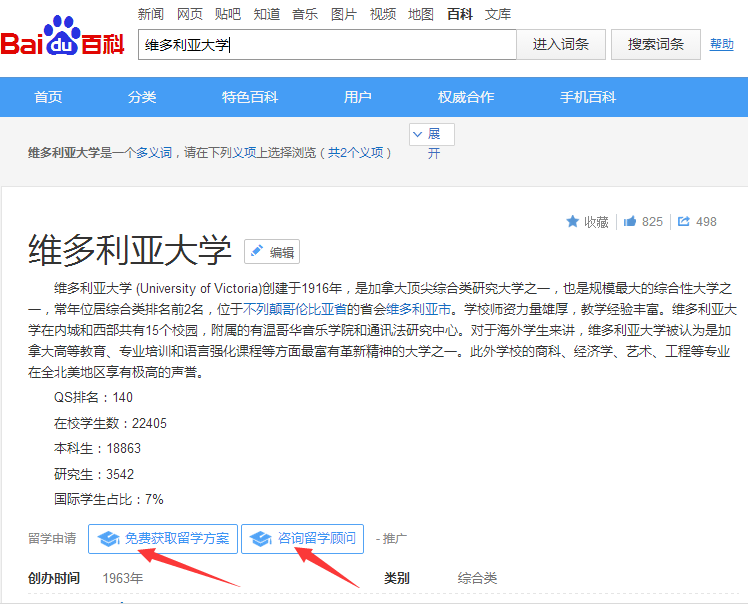Screen dimensions: 748x604
Task: Click the thumbs-up like icon showing 825
Action: tap(630, 221)
